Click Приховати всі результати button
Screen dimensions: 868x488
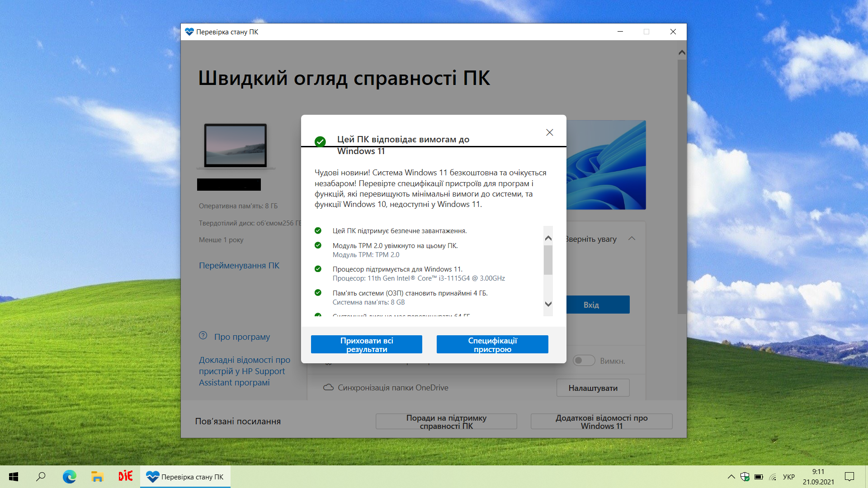[367, 345]
